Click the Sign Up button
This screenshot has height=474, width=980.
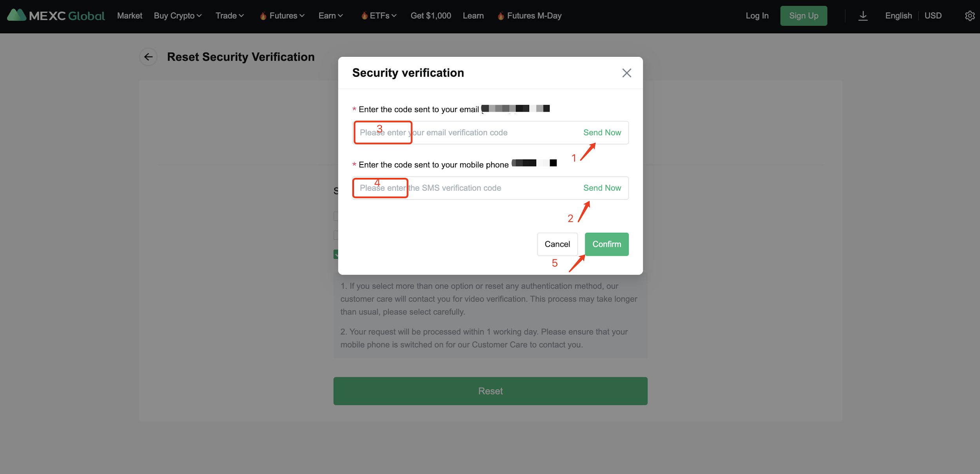(x=804, y=16)
